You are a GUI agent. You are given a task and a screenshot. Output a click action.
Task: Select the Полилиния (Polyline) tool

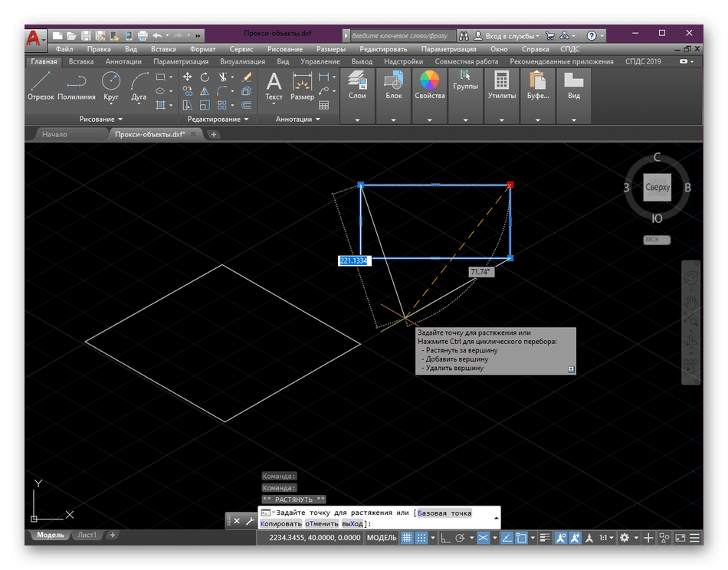77,86
